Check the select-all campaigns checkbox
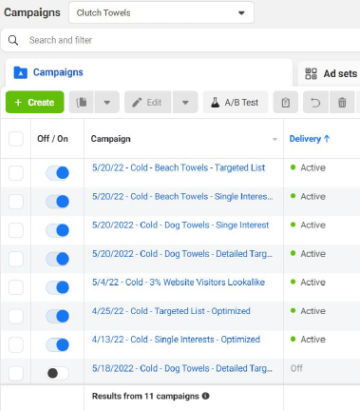Image resolution: width=360 pixels, height=411 pixels. click(x=16, y=139)
